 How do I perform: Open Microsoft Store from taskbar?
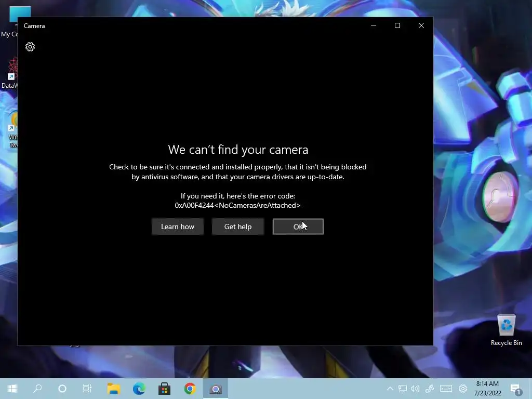[164, 389]
